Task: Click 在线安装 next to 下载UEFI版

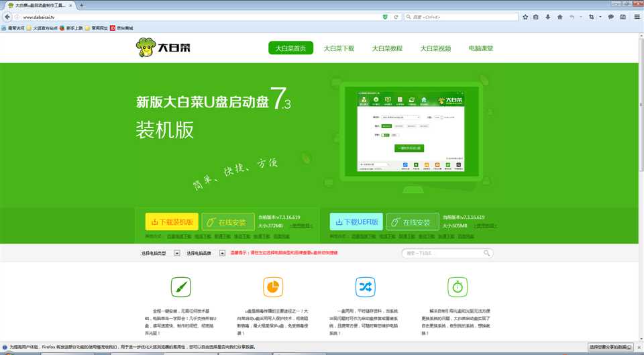Action: 413,222
